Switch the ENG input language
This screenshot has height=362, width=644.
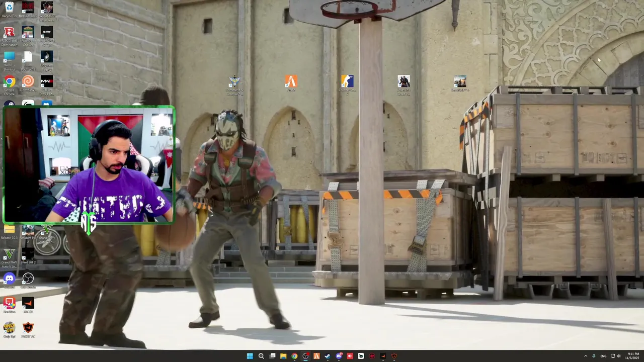pyautogui.click(x=603, y=356)
